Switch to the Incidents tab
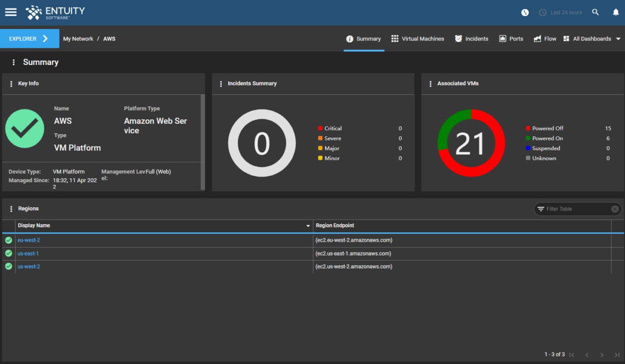Image resolution: width=625 pixels, height=364 pixels. pyautogui.click(x=471, y=38)
